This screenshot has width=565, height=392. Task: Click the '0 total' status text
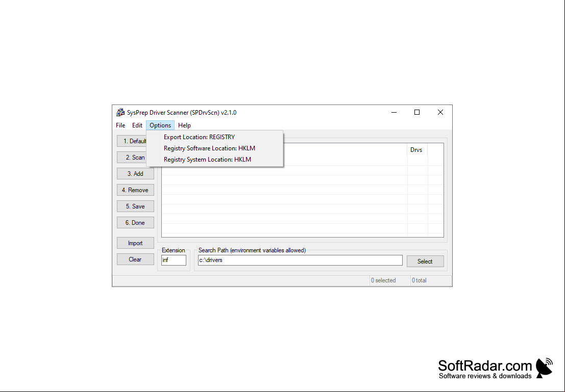419,280
